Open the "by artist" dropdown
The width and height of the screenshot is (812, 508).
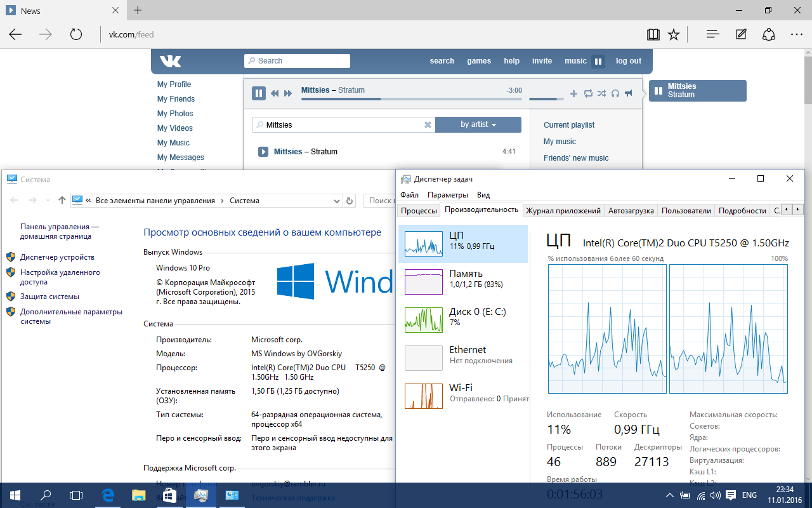478,124
